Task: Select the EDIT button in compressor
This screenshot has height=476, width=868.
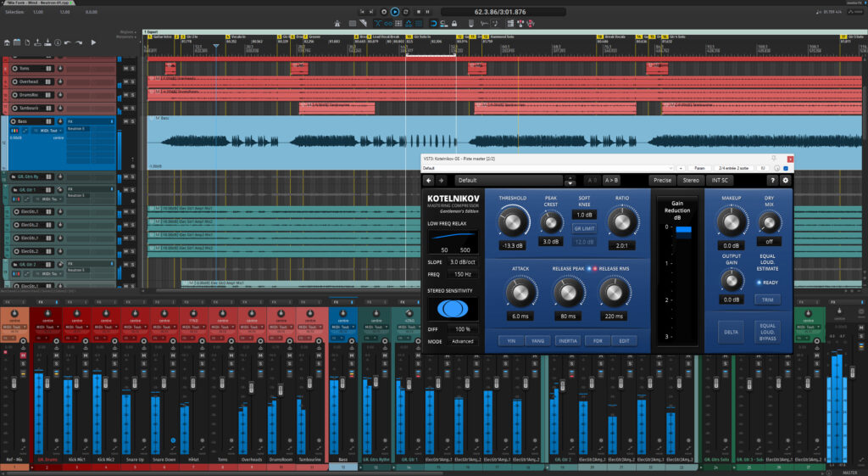Action: point(624,341)
